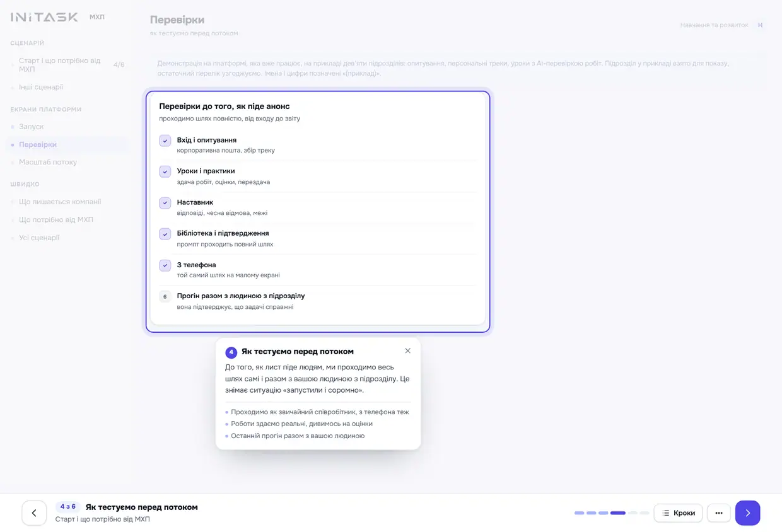Open the «Кроки» steps list button
The image size is (782, 532).
click(678, 513)
